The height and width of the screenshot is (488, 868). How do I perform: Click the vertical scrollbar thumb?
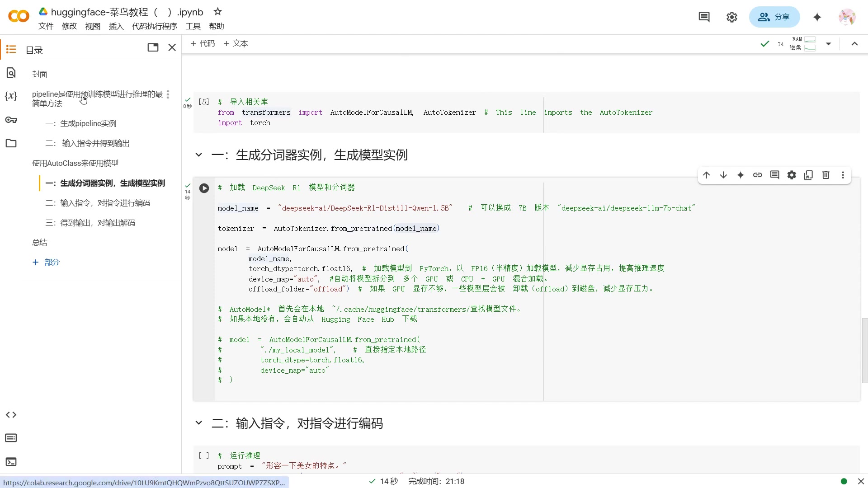(x=864, y=351)
